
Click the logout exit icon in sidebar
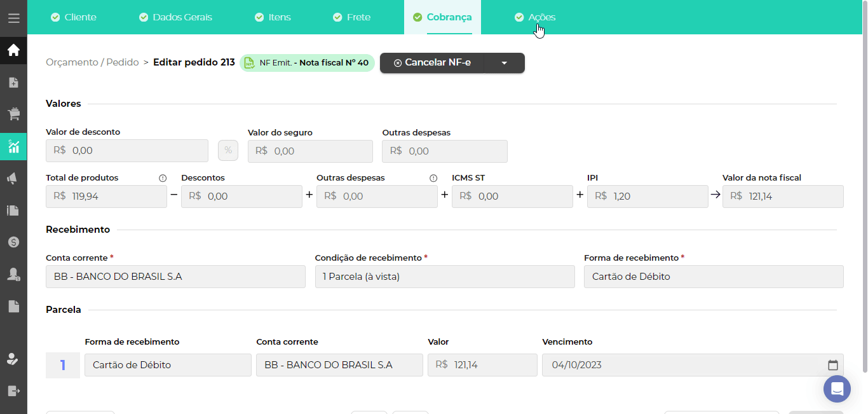point(13,390)
